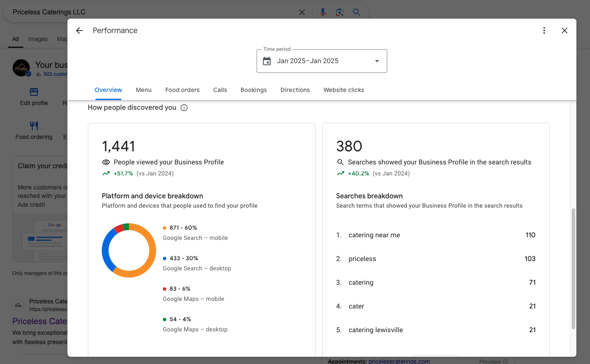Select the Images search results tab

tap(38, 39)
